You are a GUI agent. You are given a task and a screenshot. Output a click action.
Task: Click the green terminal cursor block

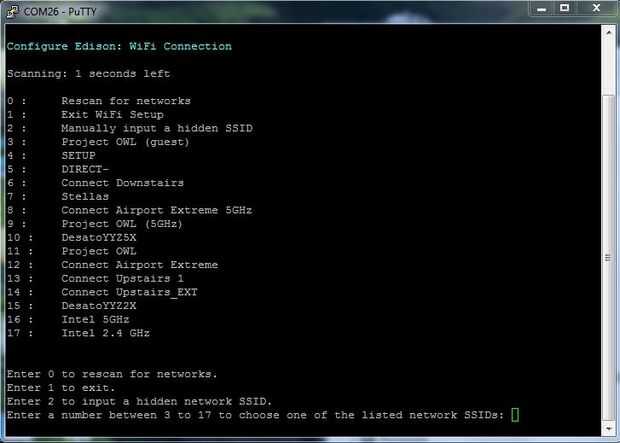point(515,415)
